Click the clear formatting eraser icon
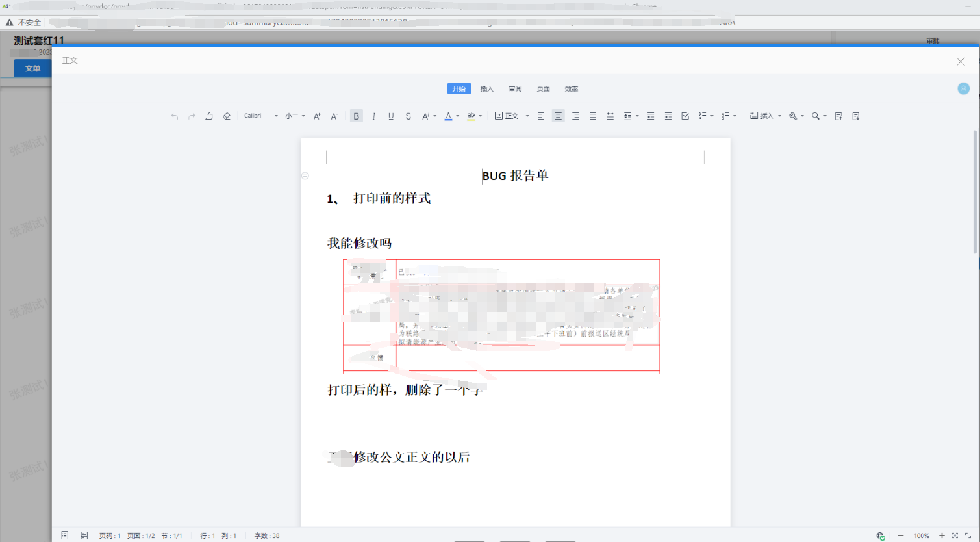Image resolution: width=980 pixels, height=542 pixels. tap(227, 116)
